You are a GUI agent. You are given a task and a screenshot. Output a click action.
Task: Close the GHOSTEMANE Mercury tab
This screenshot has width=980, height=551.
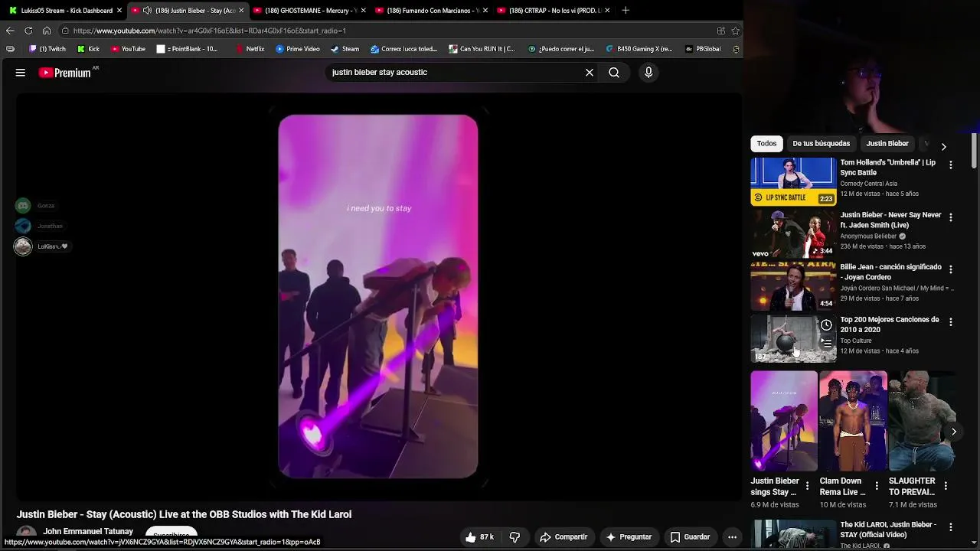point(363,11)
